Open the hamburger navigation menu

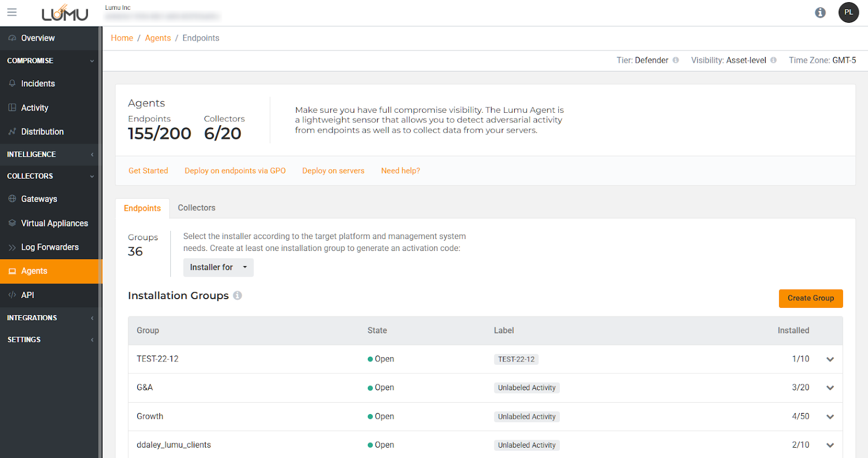12,12
